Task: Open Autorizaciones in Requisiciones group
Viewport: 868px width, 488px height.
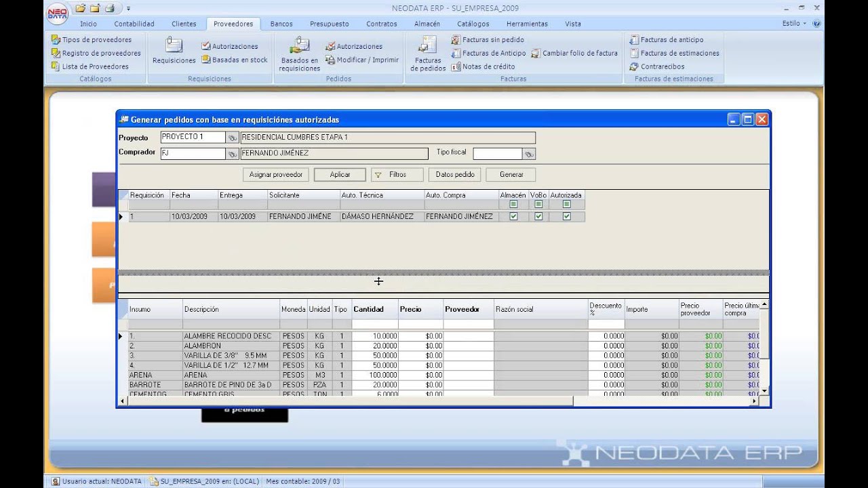Action: (x=230, y=46)
